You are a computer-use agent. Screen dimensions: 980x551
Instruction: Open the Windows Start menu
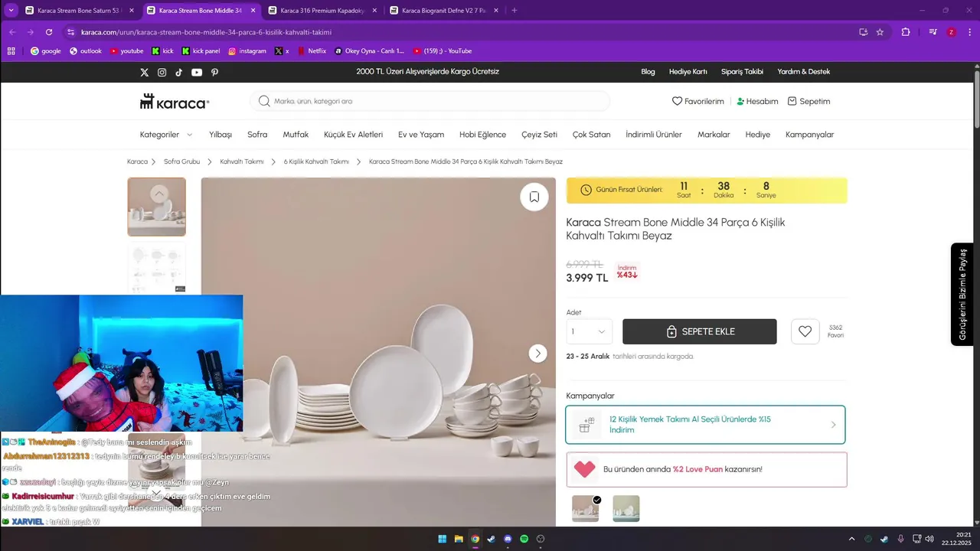443,539
